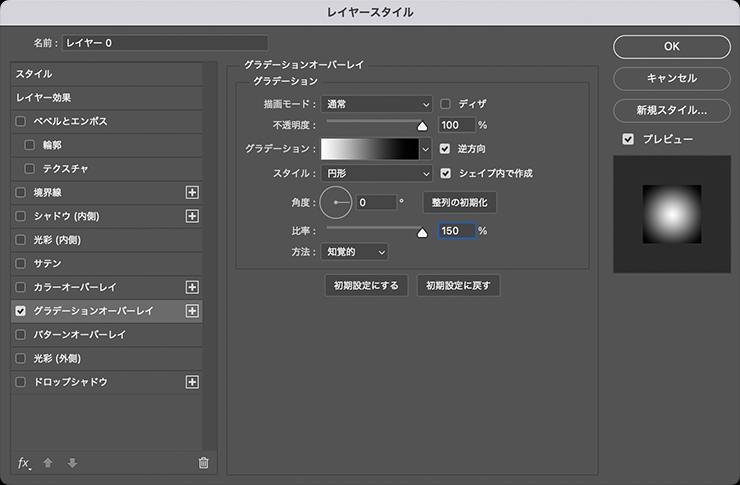
Task: Uncheck シェイプ内で作成 checkbox
Action: pos(446,173)
